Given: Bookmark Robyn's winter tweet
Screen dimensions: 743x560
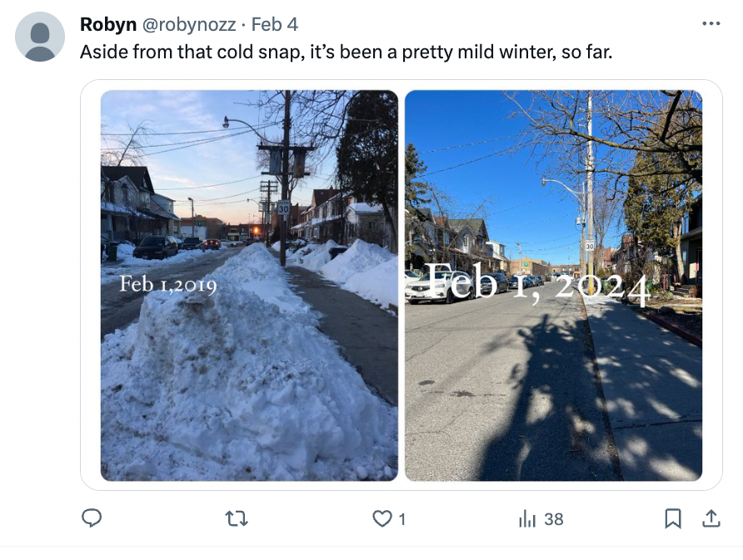Looking at the screenshot, I should click(x=673, y=518).
